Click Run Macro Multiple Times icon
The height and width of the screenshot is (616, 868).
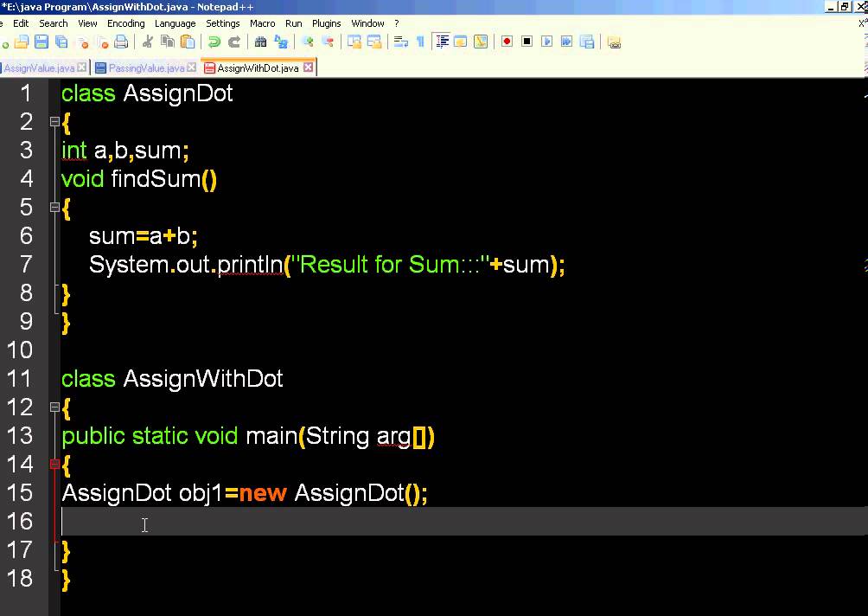[x=567, y=42]
